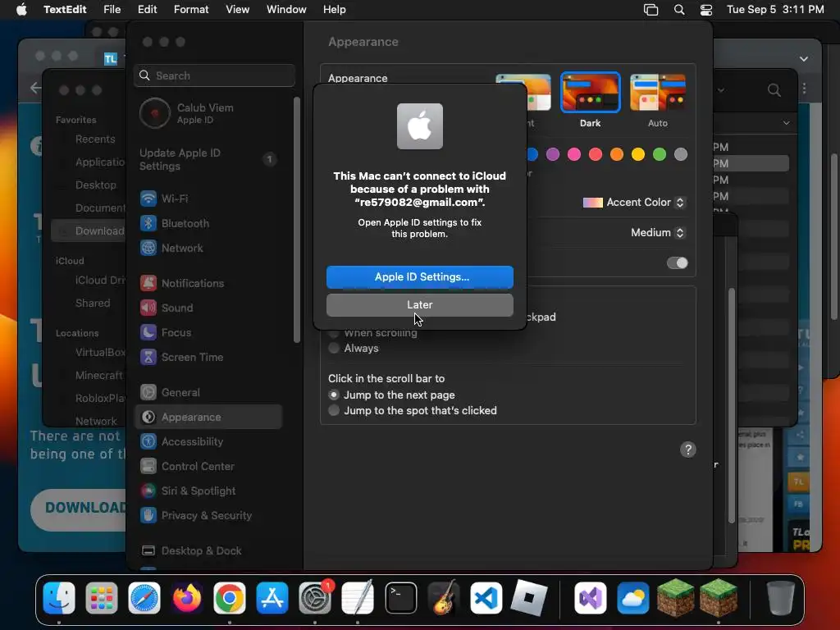Open the Edit menu
This screenshot has height=630, width=840.
pos(148,10)
